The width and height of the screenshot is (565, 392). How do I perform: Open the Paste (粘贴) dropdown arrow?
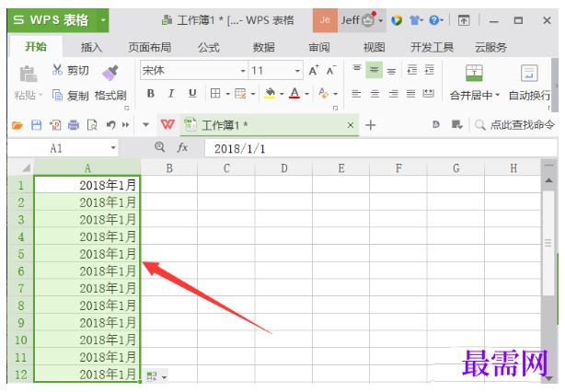[40, 95]
